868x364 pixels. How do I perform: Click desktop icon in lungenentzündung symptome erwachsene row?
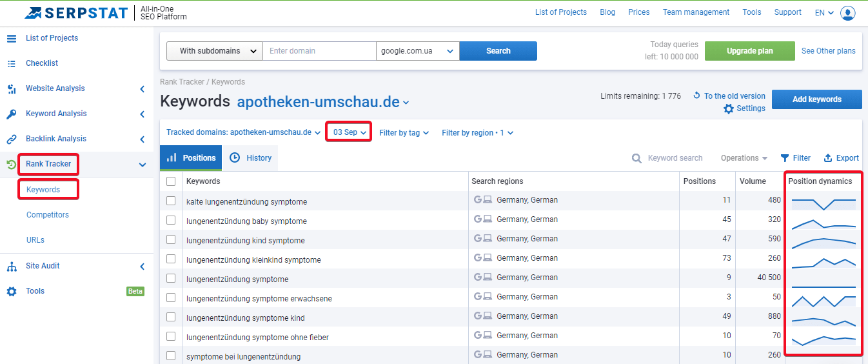pyautogui.click(x=488, y=297)
